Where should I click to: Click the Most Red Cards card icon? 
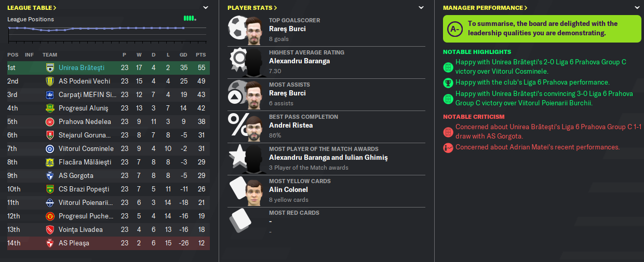tap(238, 221)
